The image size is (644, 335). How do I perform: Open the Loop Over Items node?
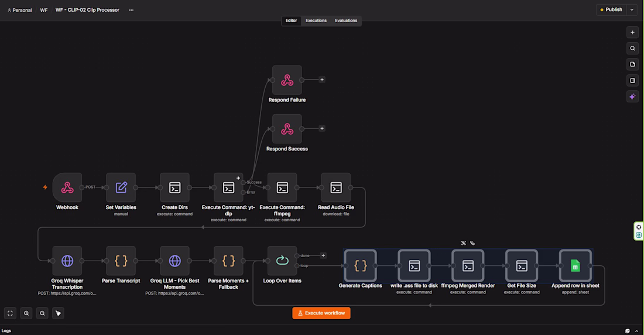click(x=282, y=261)
